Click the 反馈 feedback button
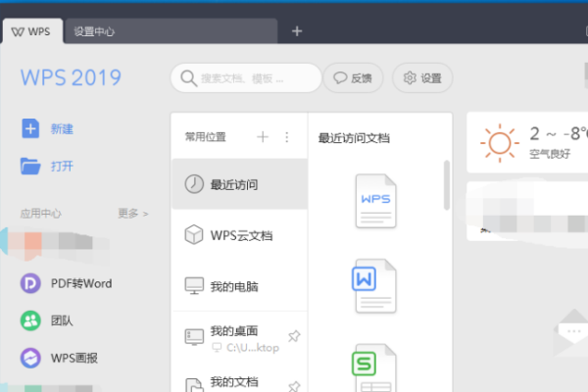Image resolution: width=588 pixels, height=392 pixels. pyautogui.click(x=353, y=78)
